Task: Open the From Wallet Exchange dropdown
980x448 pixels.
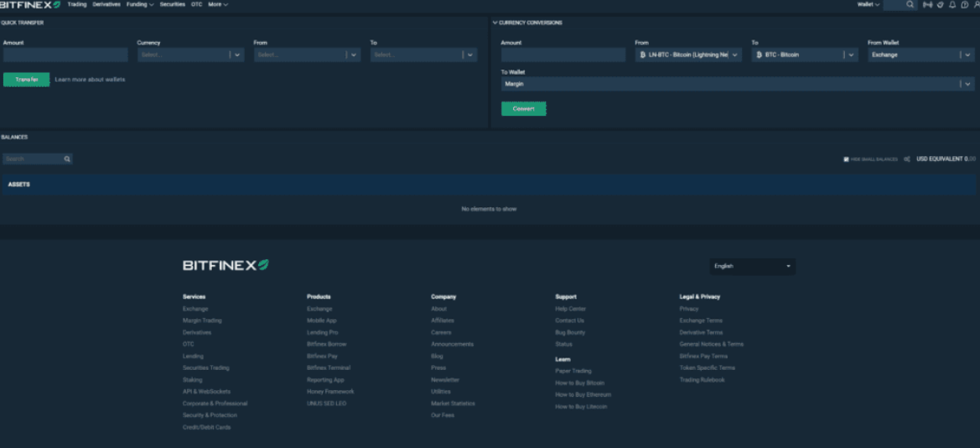Action: 921,55
